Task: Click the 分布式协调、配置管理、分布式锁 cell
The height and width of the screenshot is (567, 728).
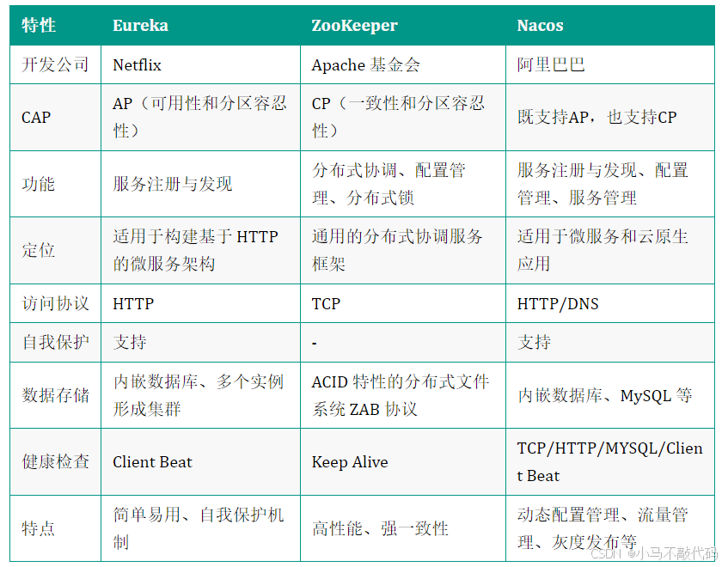Action: pyautogui.click(x=403, y=184)
